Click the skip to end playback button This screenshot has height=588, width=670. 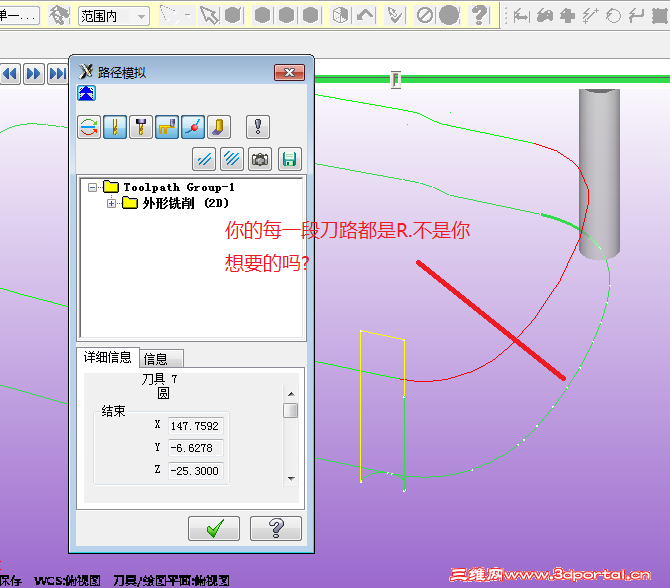pos(58,74)
